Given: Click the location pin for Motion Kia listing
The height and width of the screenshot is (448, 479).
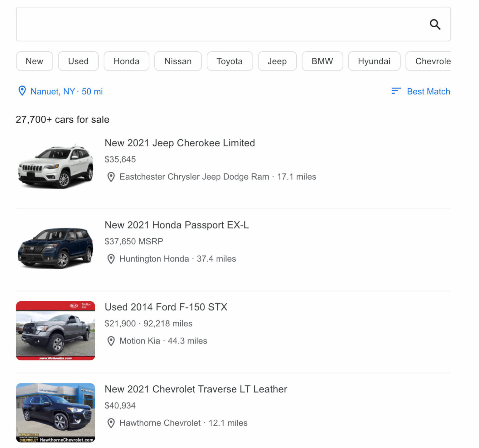Looking at the screenshot, I should tap(111, 341).
